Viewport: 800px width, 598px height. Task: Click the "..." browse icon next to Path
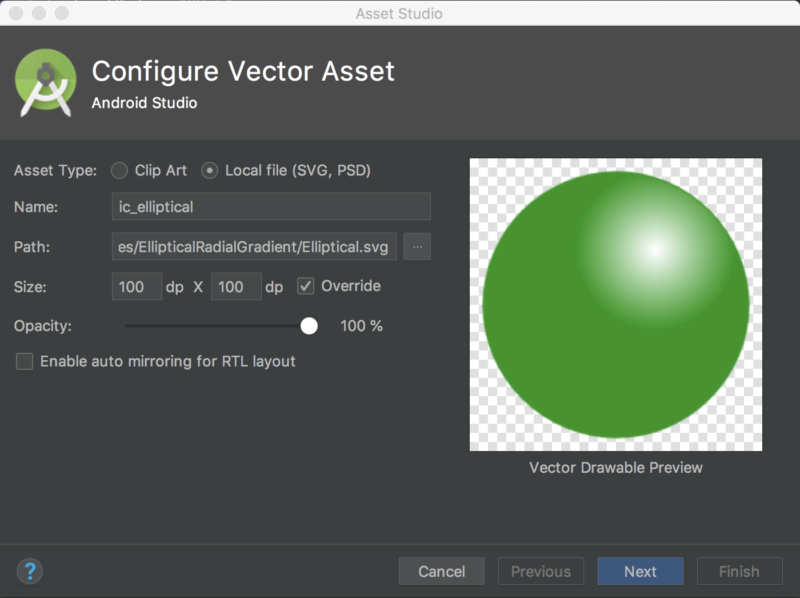coord(416,246)
